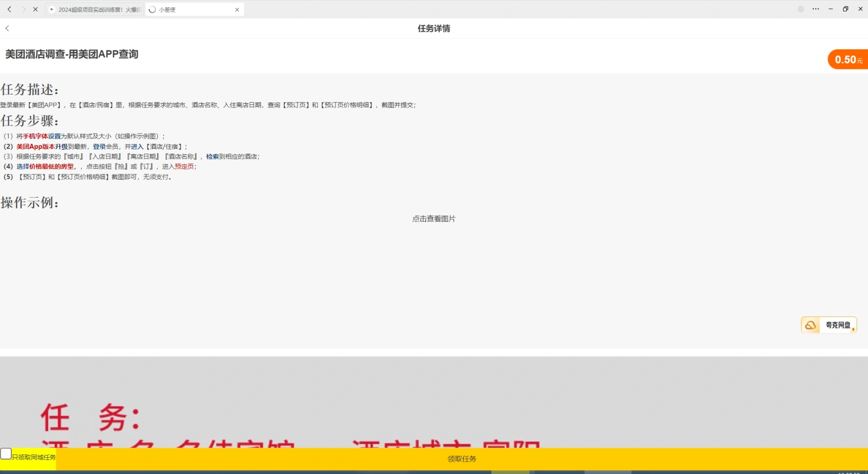The height and width of the screenshot is (474, 868).
Task: Tick the 只领取同城任务 checkbox
Action: 6,453
